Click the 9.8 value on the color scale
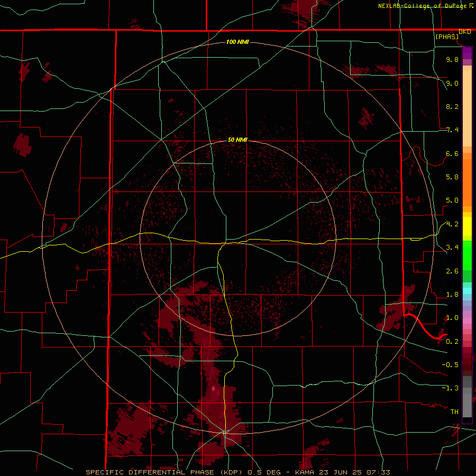The width and height of the screenshot is (476, 476). (x=452, y=59)
